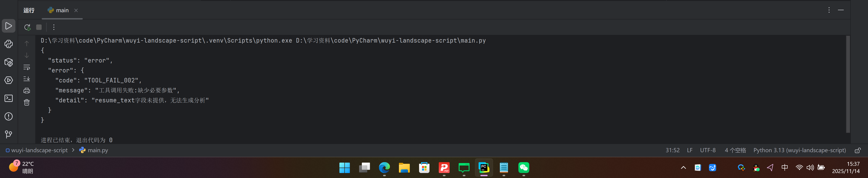
Task: Expand the breadcrumb chevron before main.py
Action: (73, 150)
